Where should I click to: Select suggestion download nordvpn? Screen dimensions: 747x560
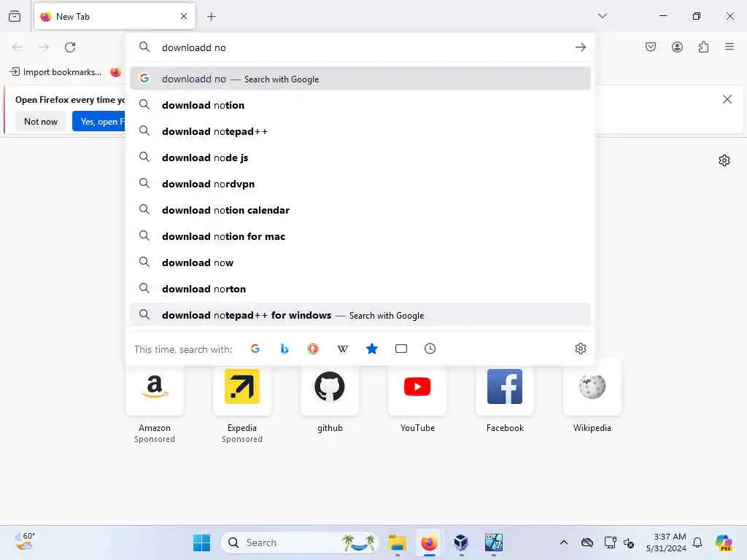360,184
